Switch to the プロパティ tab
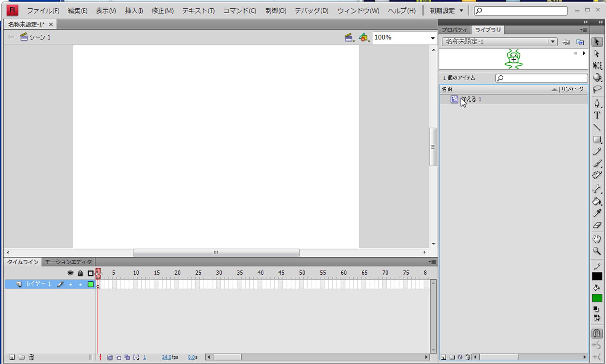 (454, 30)
